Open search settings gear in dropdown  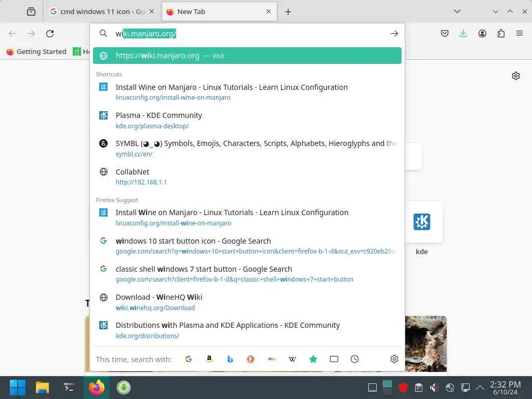click(394, 359)
